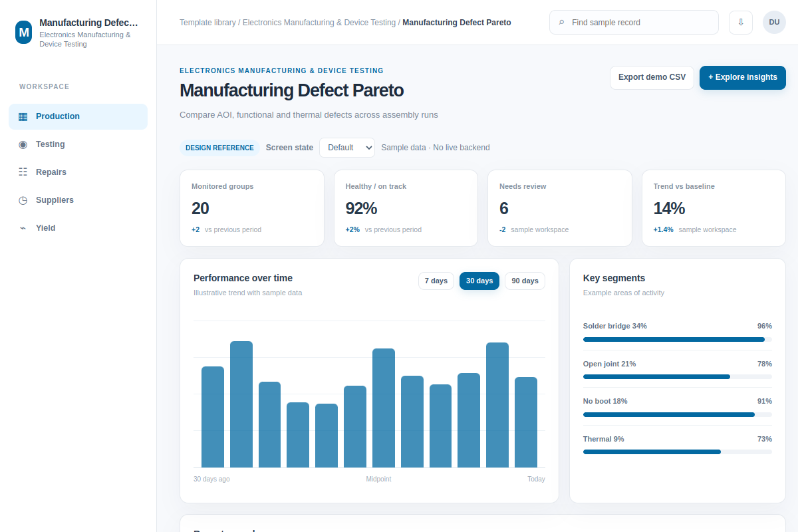Click the Suppliers clock icon in sidebar
Viewport: 798px width, 532px height.
click(x=23, y=200)
